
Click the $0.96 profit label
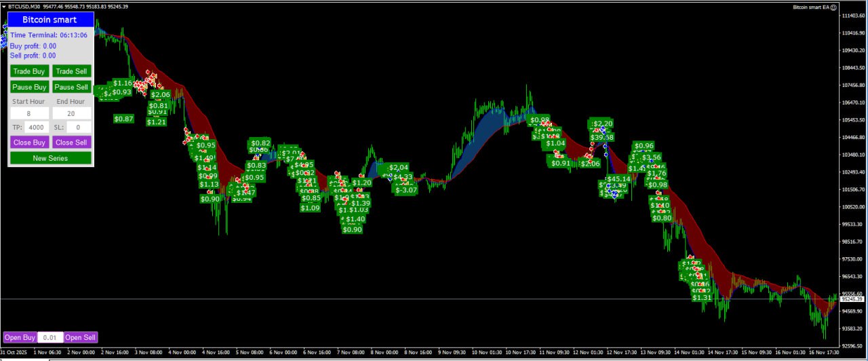[x=644, y=146]
